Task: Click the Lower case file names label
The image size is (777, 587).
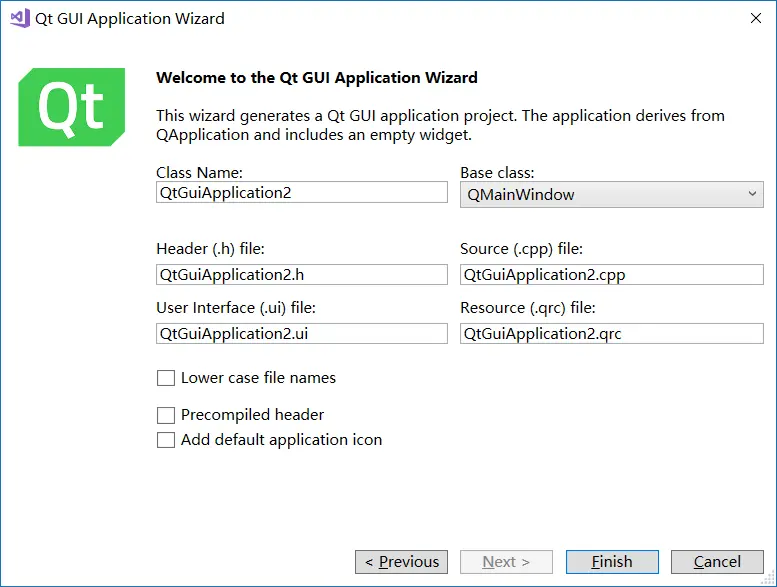Action: [x=258, y=378]
